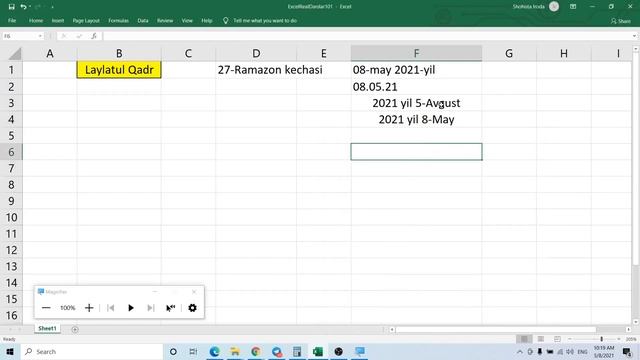Click the Sheet1 worksheet tab
Screen dimensions: 640x360
click(x=47, y=329)
